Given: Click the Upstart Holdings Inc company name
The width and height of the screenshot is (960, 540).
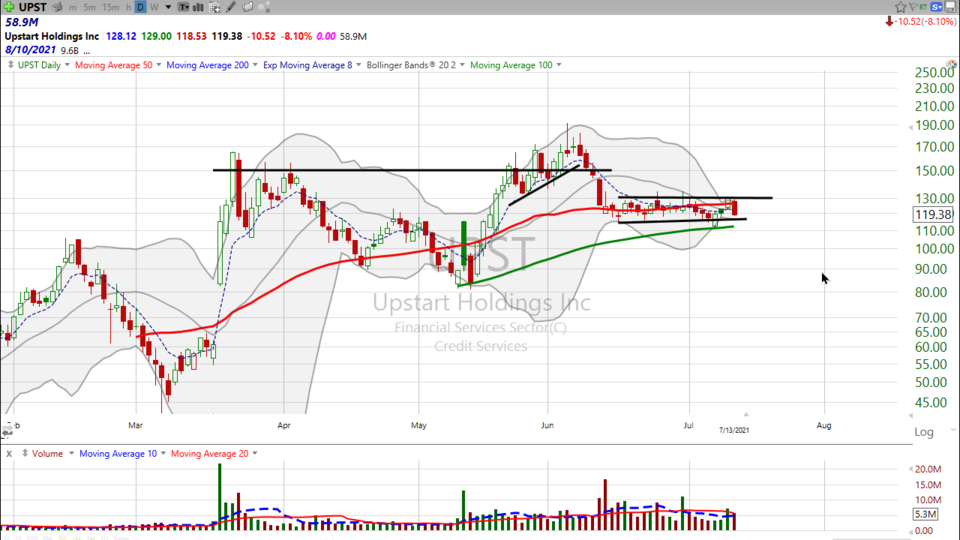Looking at the screenshot, I should [52, 36].
